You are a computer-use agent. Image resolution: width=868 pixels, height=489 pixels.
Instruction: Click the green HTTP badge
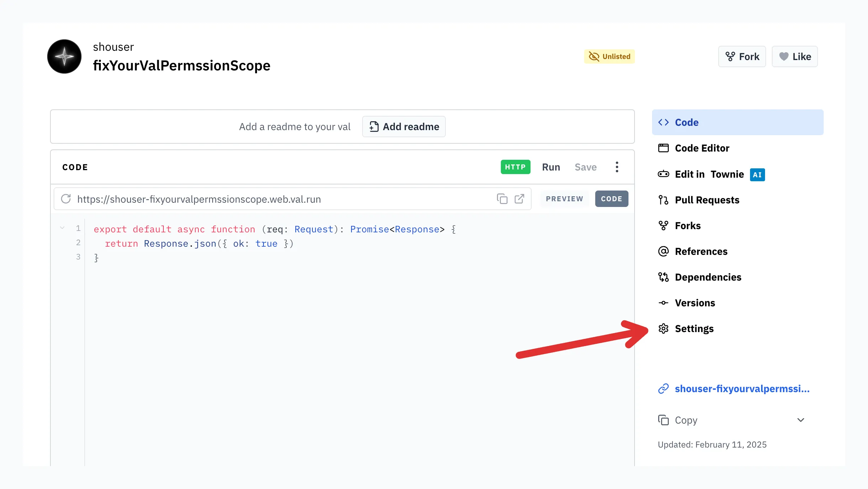coord(515,167)
